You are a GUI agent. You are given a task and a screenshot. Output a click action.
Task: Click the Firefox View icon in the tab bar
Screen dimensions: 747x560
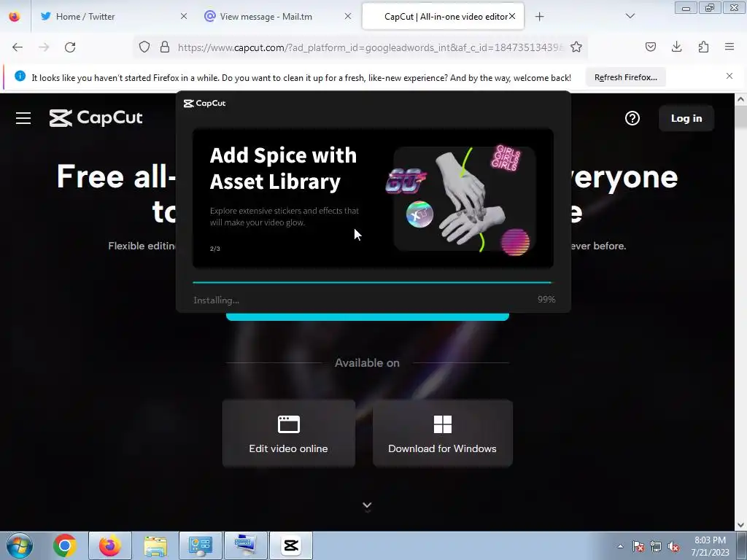pyautogui.click(x=15, y=17)
